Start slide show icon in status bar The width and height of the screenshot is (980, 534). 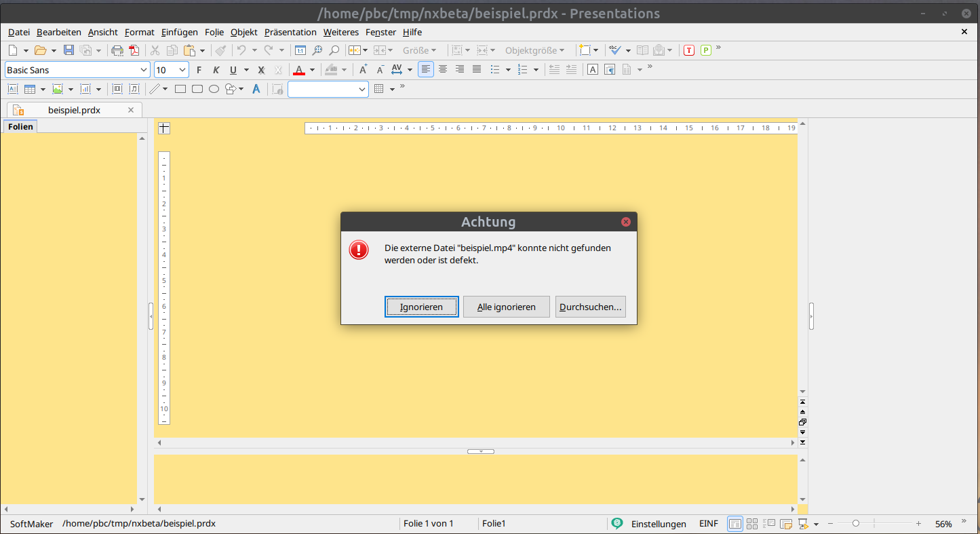(804, 524)
